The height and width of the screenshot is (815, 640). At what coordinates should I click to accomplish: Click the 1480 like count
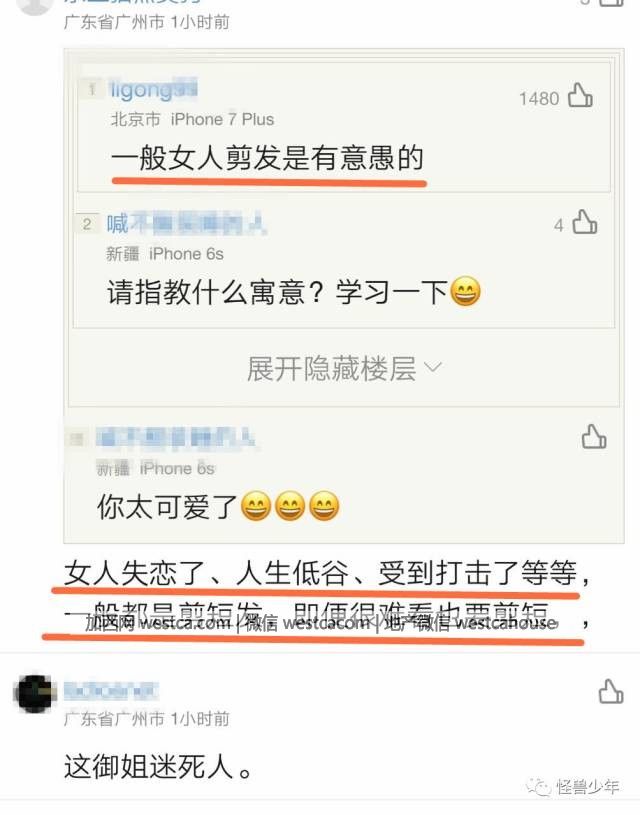[x=539, y=98]
